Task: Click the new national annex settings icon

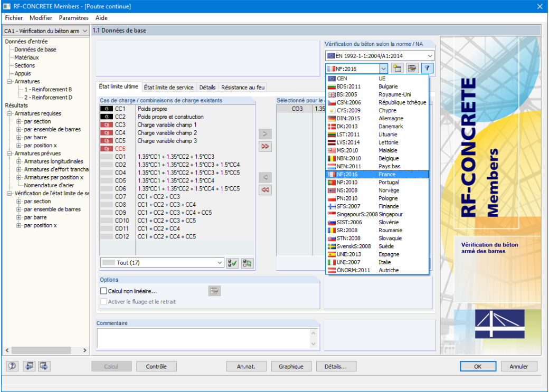Action: pyautogui.click(x=396, y=68)
